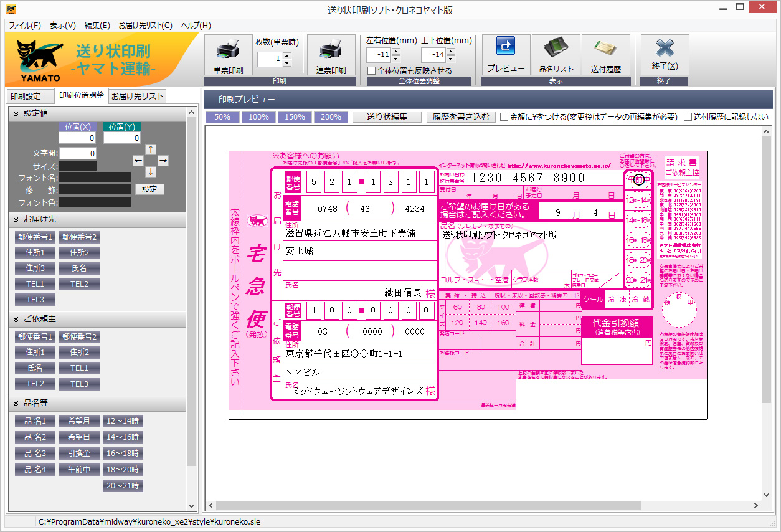Set preview zoom to 50%
The height and width of the screenshot is (532, 781).
223,117
